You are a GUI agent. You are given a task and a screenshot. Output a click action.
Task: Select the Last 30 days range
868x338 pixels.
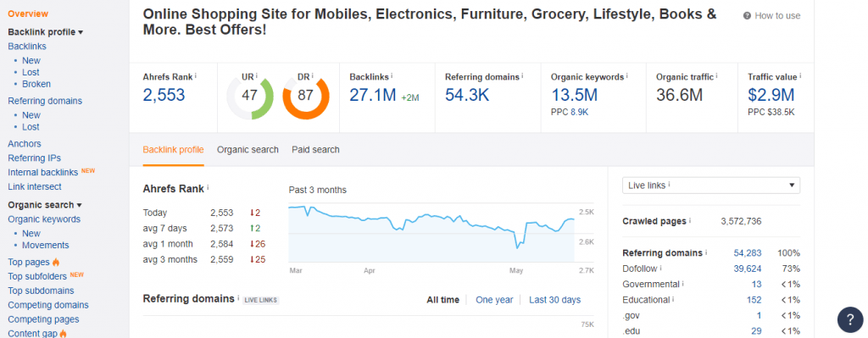(x=554, y=300)
